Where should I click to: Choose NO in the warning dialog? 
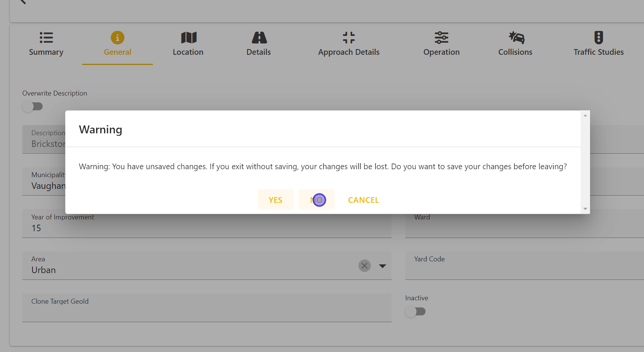pos(316,200)
